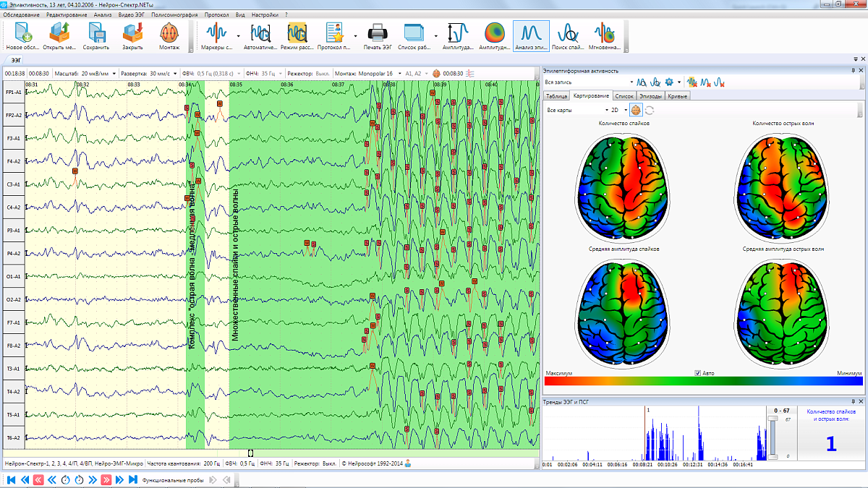Jump to the first page of recording

click(x=12, y=479)
